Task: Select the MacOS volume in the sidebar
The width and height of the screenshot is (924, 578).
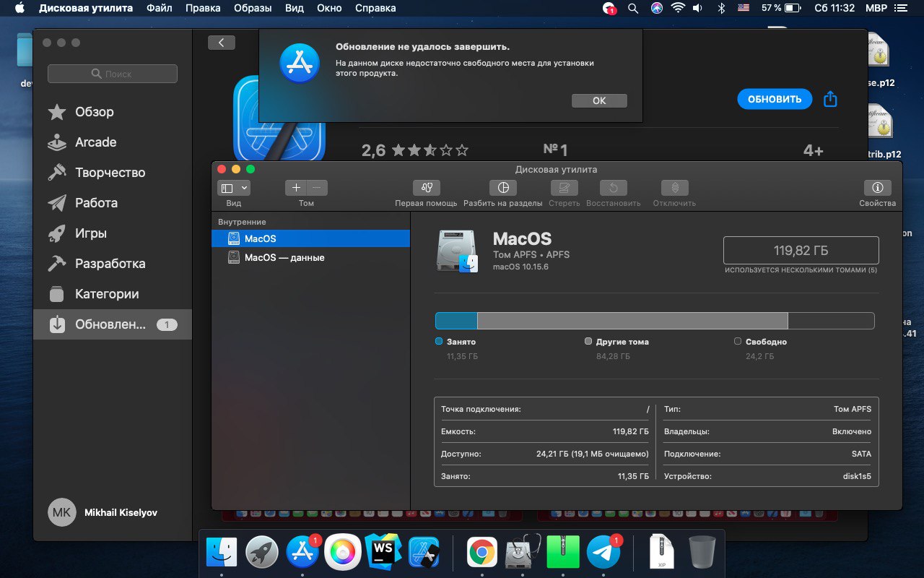Action: click(x=310, y=238)
